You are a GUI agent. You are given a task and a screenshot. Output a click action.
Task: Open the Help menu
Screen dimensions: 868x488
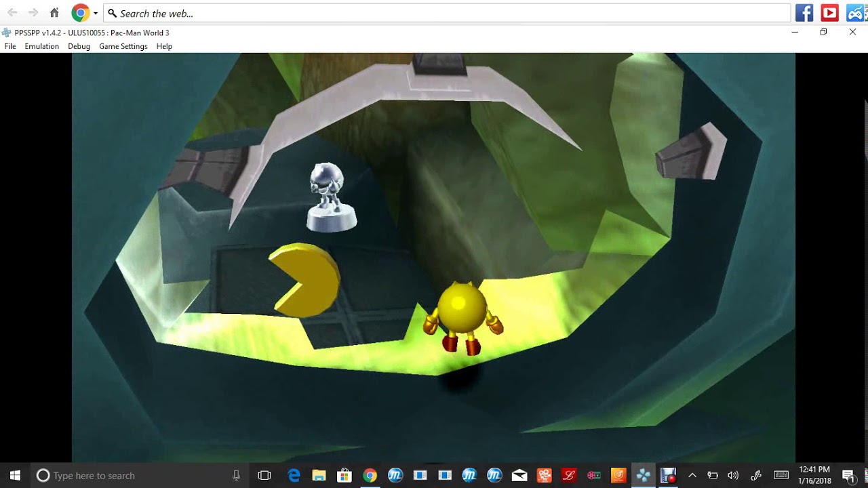pyautogui.click(x=164, y=46)
